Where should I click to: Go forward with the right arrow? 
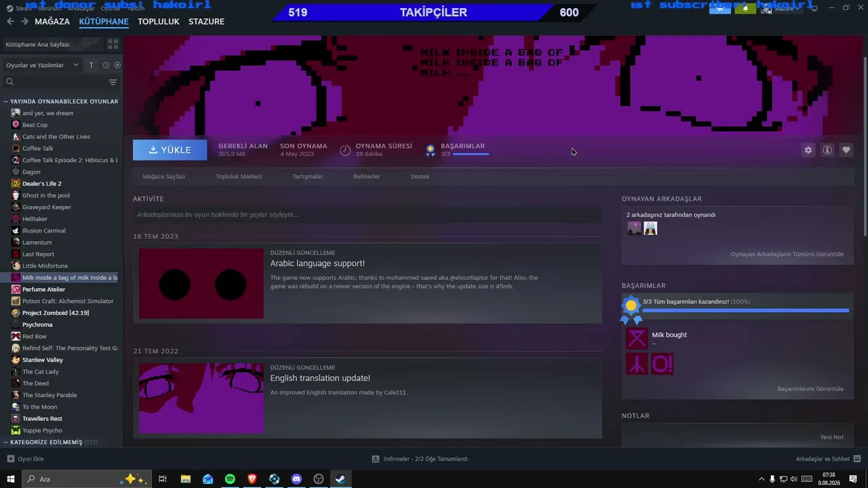pos(24,22)
